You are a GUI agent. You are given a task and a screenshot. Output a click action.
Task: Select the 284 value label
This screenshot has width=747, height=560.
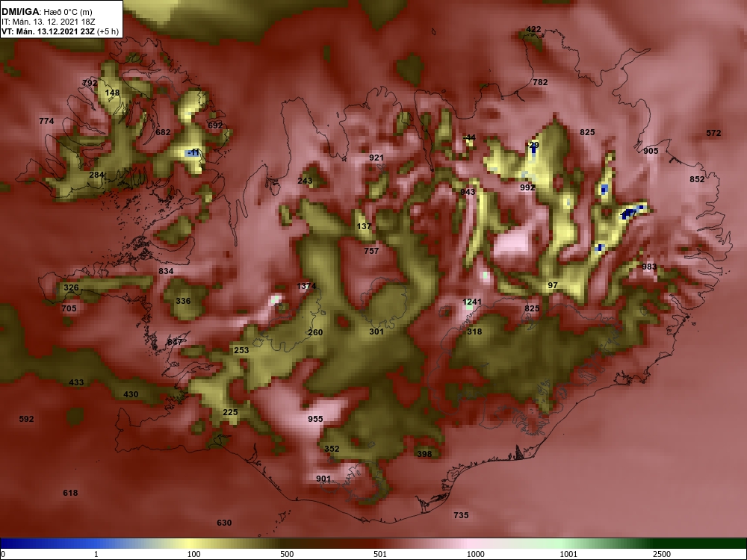96,175
